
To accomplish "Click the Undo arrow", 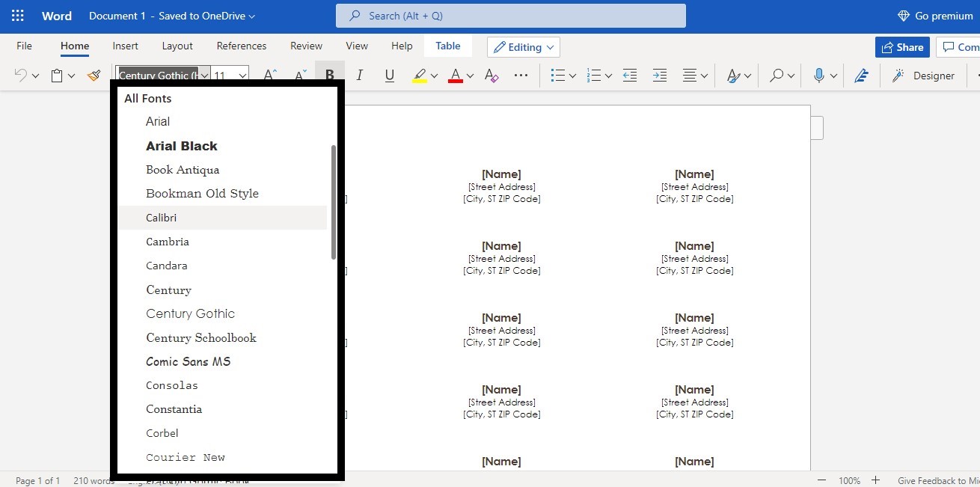I will [21, 76].
